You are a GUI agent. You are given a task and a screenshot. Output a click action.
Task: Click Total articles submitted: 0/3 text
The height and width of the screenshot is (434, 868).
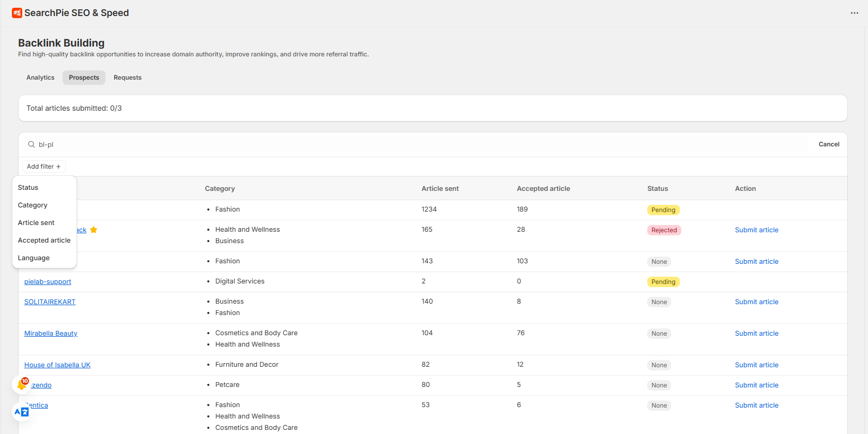click(x=74, y=108)
